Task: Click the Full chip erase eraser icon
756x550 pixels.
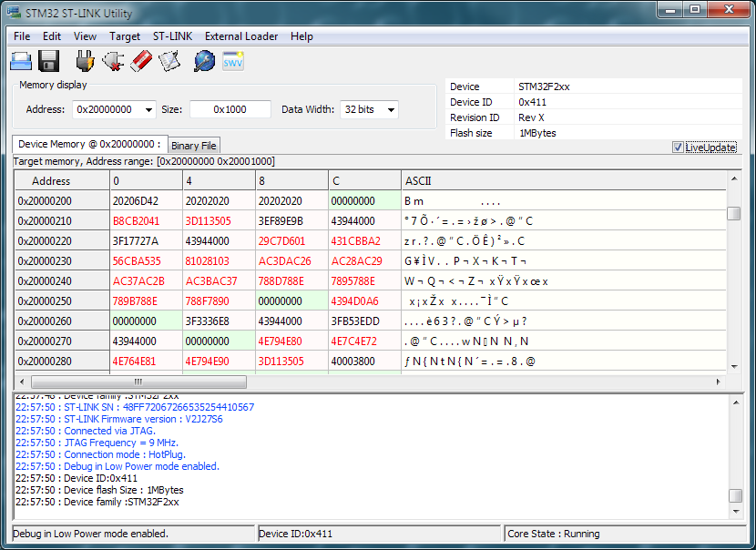Action: 141,61
